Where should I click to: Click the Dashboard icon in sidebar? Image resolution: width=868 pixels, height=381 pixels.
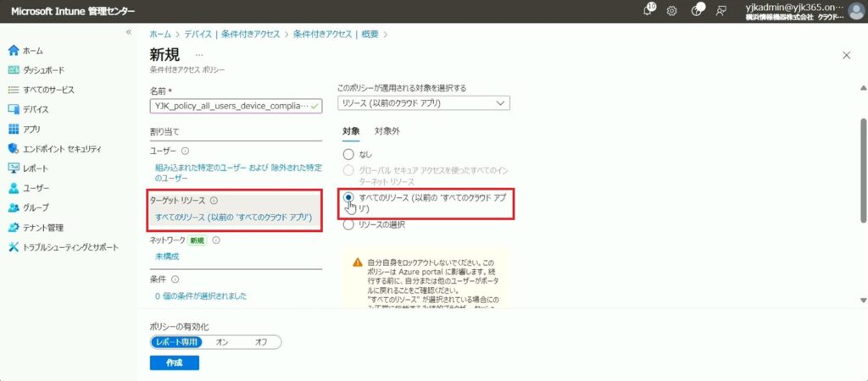tap(14, 70)
